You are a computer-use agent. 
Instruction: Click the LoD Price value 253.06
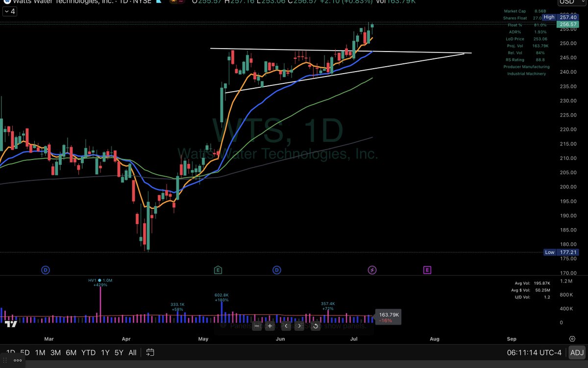(539, 39)
